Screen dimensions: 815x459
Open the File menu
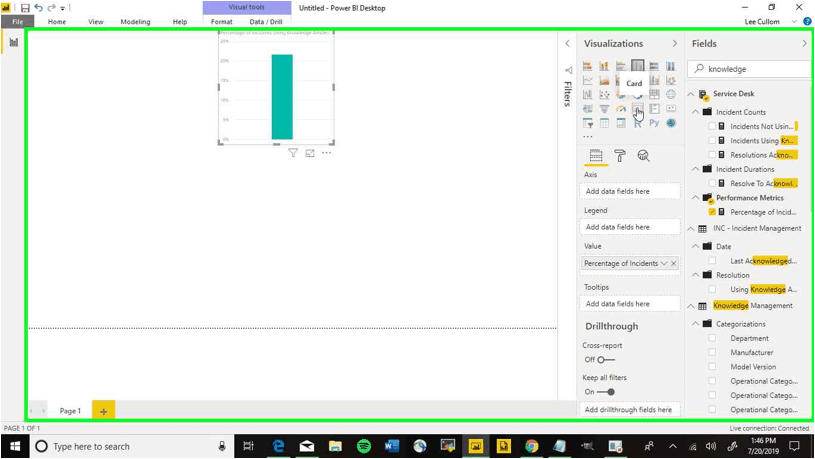18,22
